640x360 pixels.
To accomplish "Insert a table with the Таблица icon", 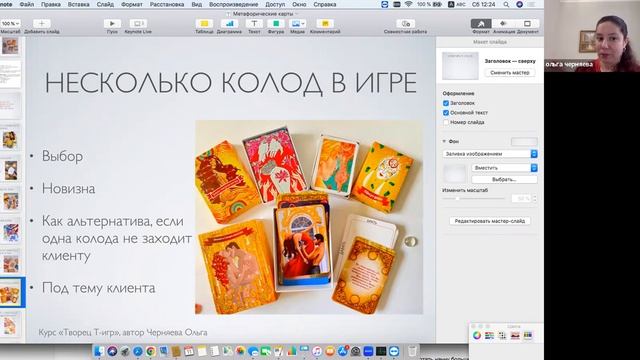I will [204, 24].
